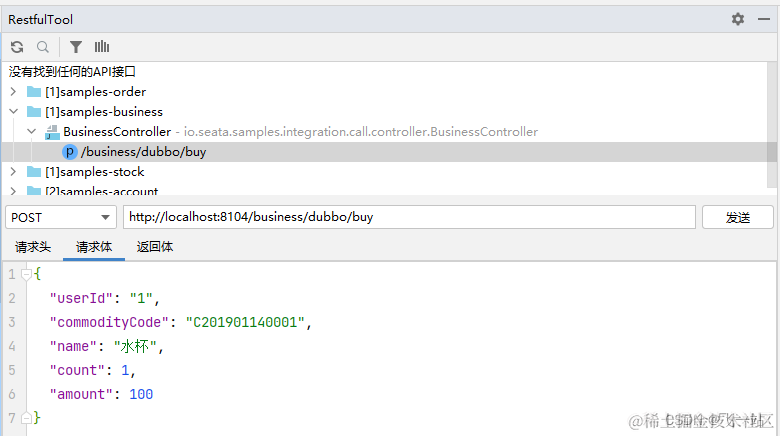The height and width of the screenshot is (436, 780).
Task: Click the samples-account folder icon
Action: pyautogui.click(x=34, y=191)
